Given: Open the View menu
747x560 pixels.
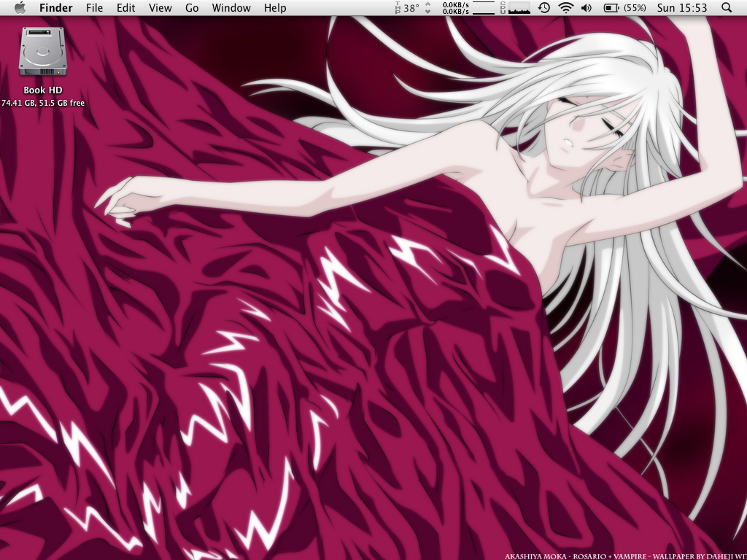Looking at the screenshot, I should tap(160, 7).
